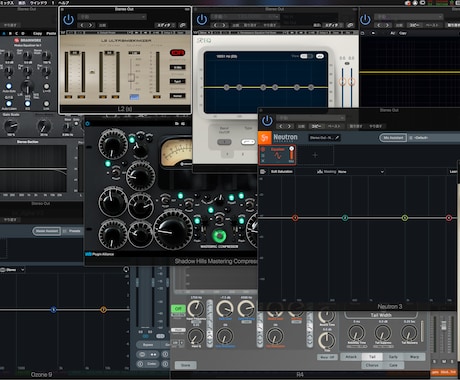Toggle the power of Neutron Equalizer module

263,149
